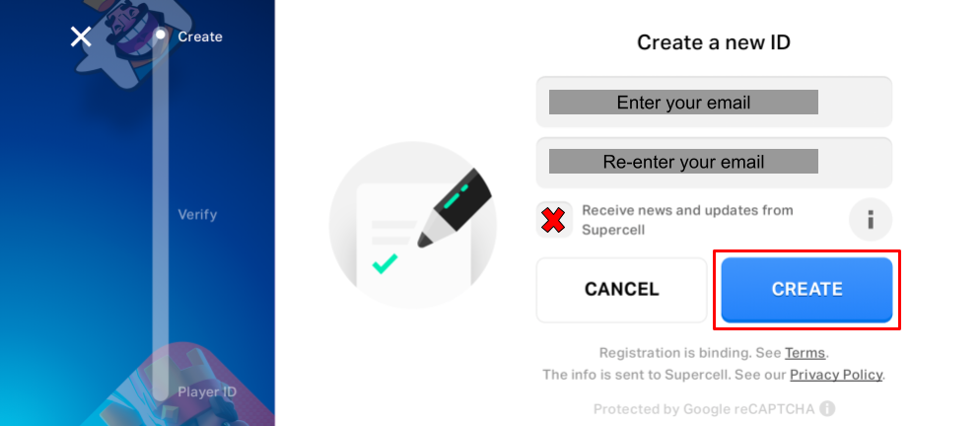Click the laughing king character image
Image resolution: width=980 pixels, height=426 pixels.
pyautogui.click(x=125, y=39)
